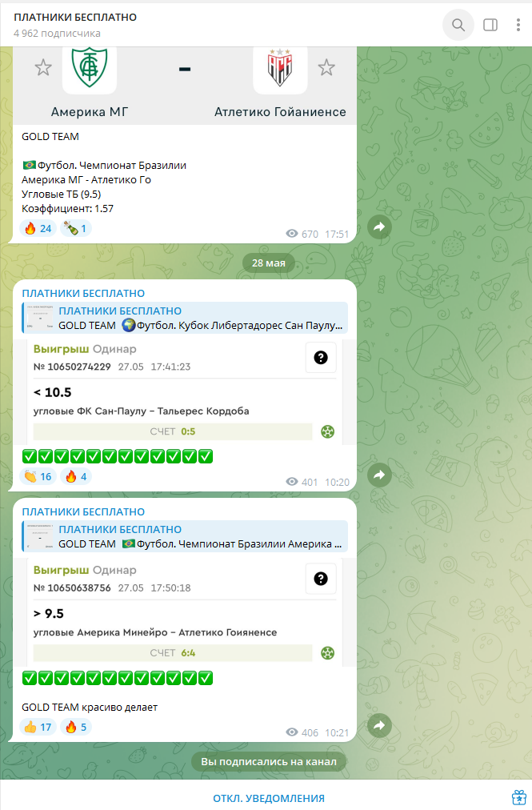
Task: Open bet slip image with score 0:5
Action: coord(185,393)
